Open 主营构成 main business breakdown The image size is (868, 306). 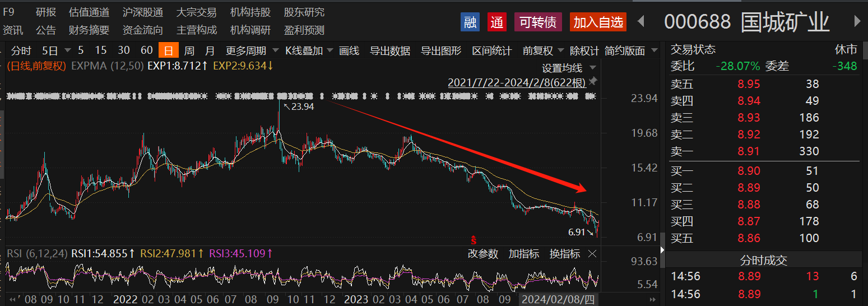tap(197, 30)
